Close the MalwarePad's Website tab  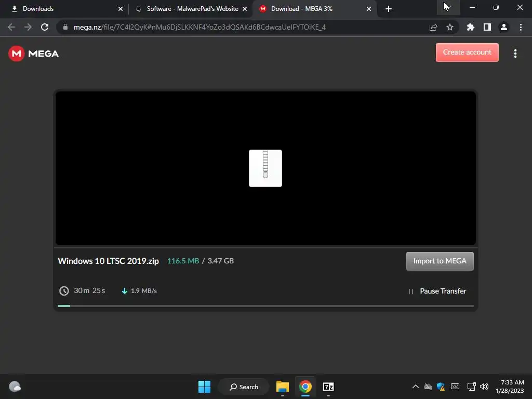(245, 9)
